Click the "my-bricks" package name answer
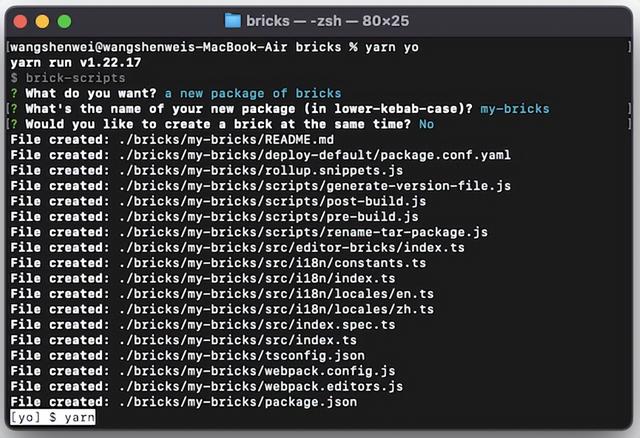 515,109
